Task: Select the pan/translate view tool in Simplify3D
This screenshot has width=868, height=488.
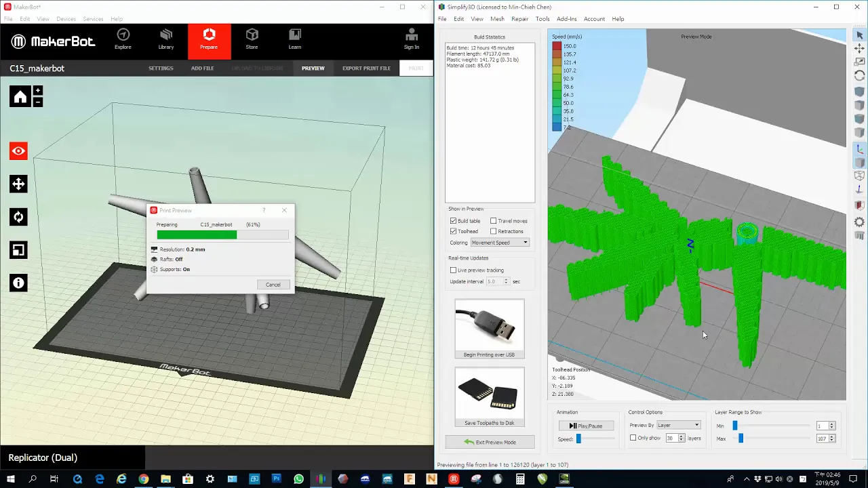Action: [859, 48]
